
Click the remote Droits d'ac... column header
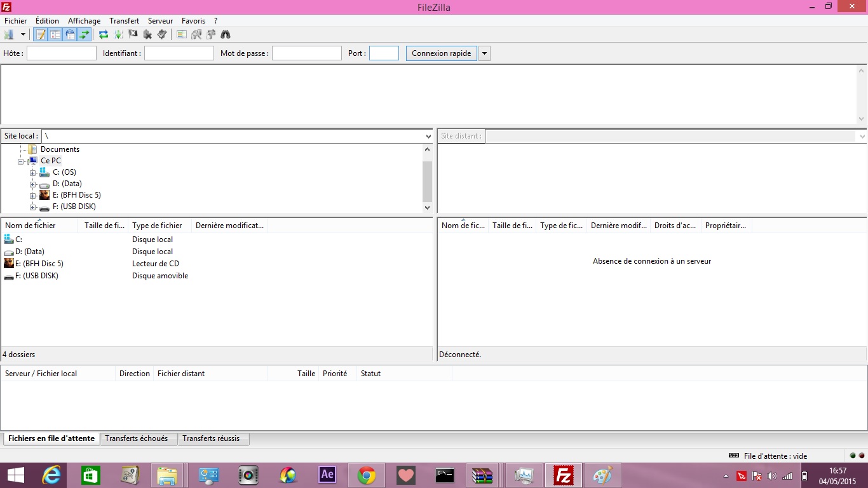[x=676, y=226]
